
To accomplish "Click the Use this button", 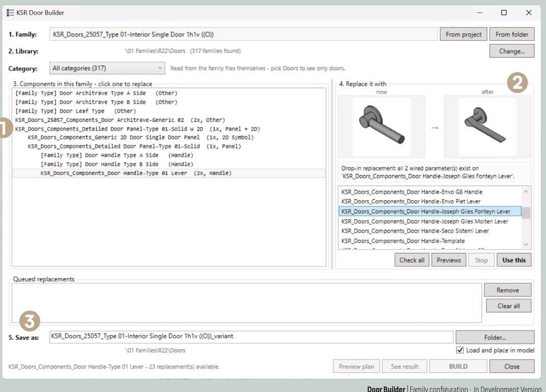I will pos(514,260).
